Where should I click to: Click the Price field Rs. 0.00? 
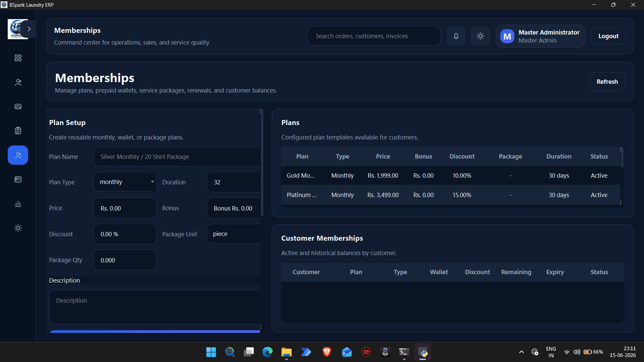pos(125,208)
